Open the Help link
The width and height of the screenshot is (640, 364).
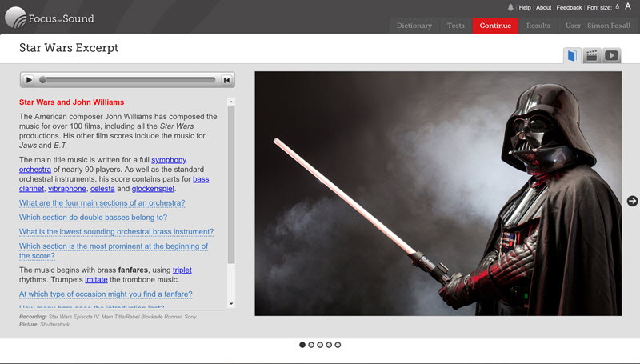click(x=525, y=7)
